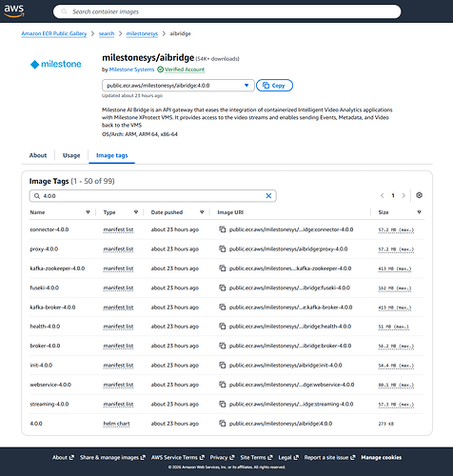The height and width of the screenshot is (476, 453).
Task: Open the image URI version dropdown
Action: pos(178,86)
